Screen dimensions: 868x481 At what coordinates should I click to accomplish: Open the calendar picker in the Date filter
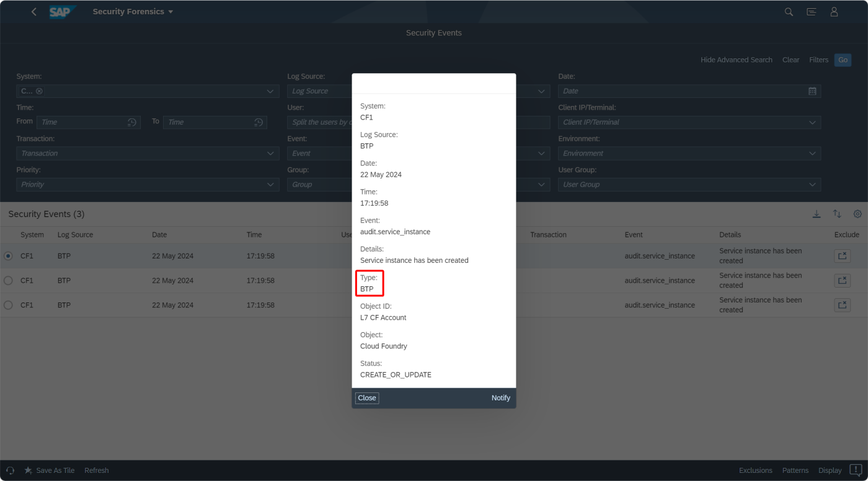coord(812,90)
